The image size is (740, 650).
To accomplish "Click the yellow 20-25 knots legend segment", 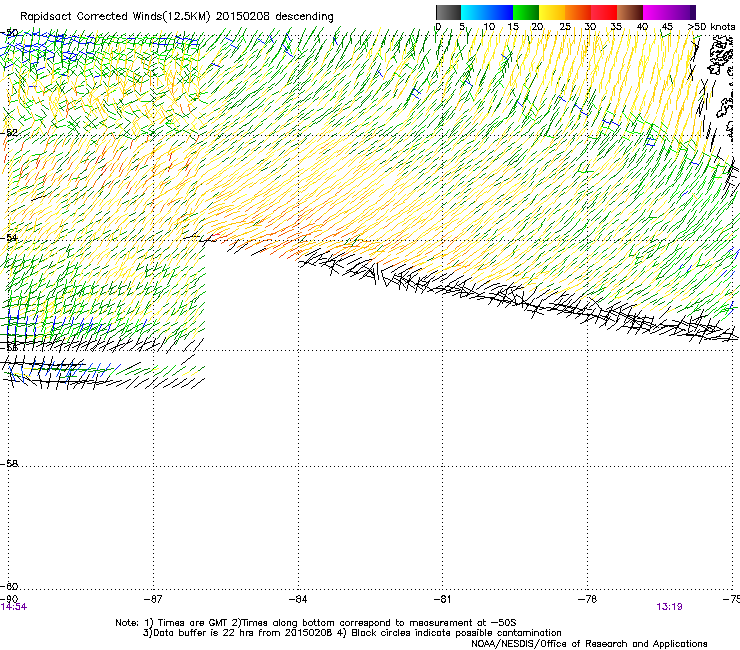I will coord(552,12).
